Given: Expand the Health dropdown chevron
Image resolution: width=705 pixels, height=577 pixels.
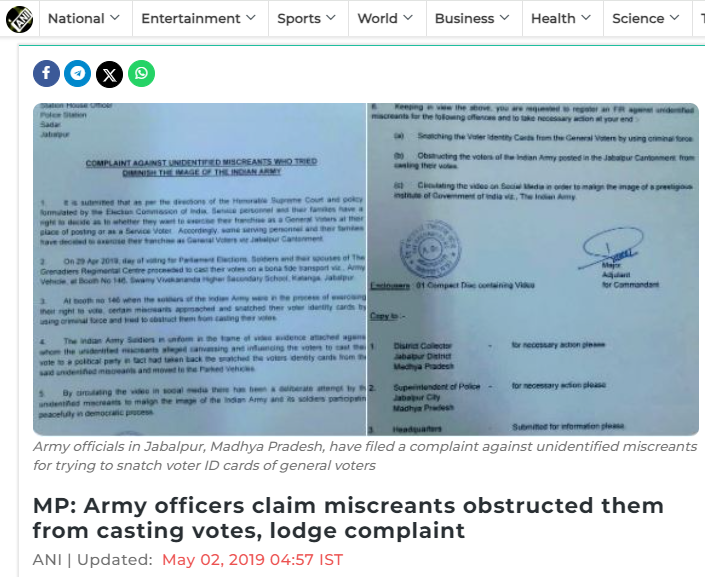Looking at the screenshot, I should tap(586, 18).
